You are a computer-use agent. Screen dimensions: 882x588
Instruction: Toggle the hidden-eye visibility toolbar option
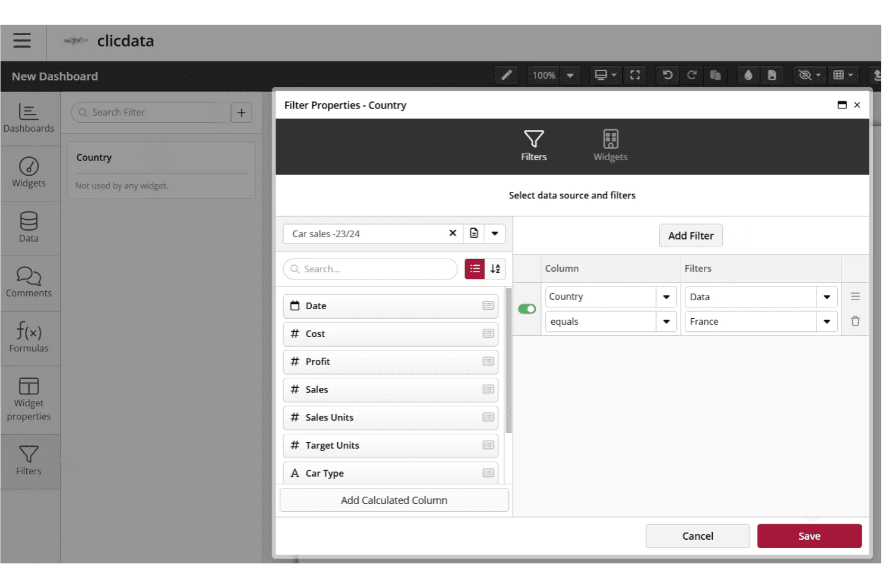tap(810, 75)
